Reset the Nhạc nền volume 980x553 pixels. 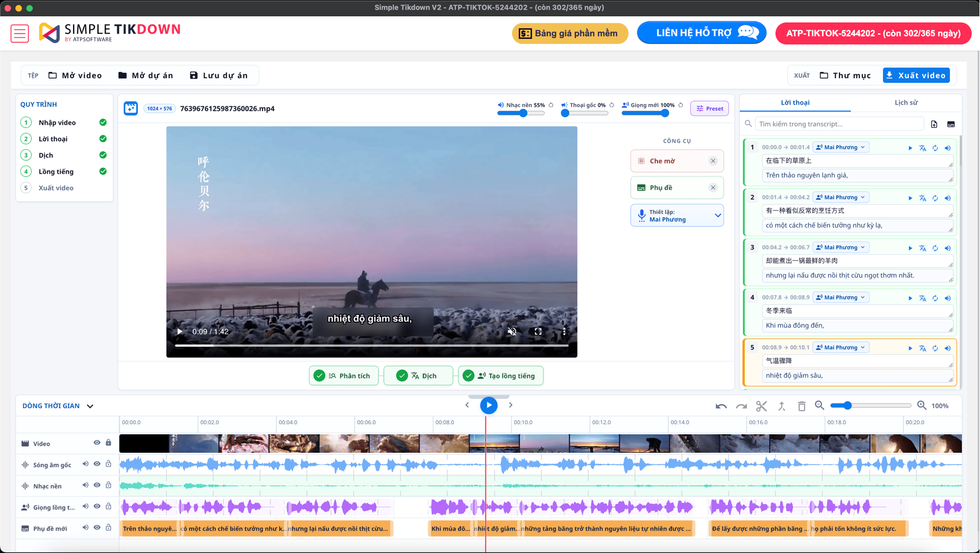[x=551, y=105]
